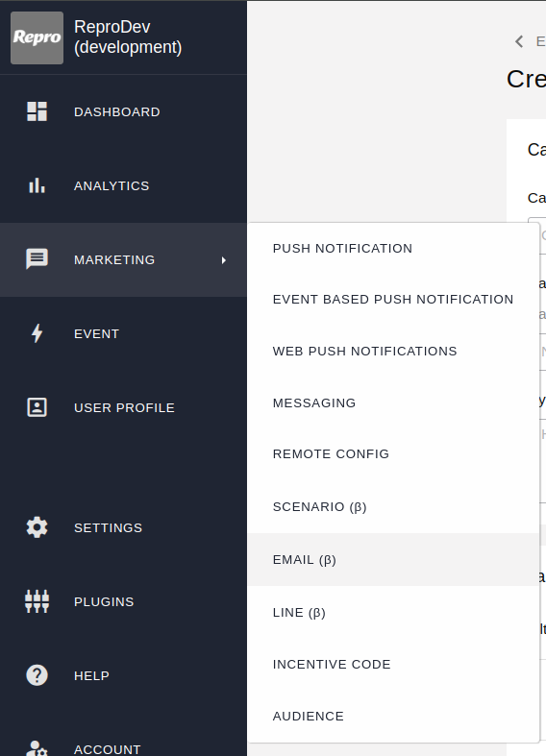Click the Account person-gear icon
The image size is (546, 756).
[x=37, y=748]
